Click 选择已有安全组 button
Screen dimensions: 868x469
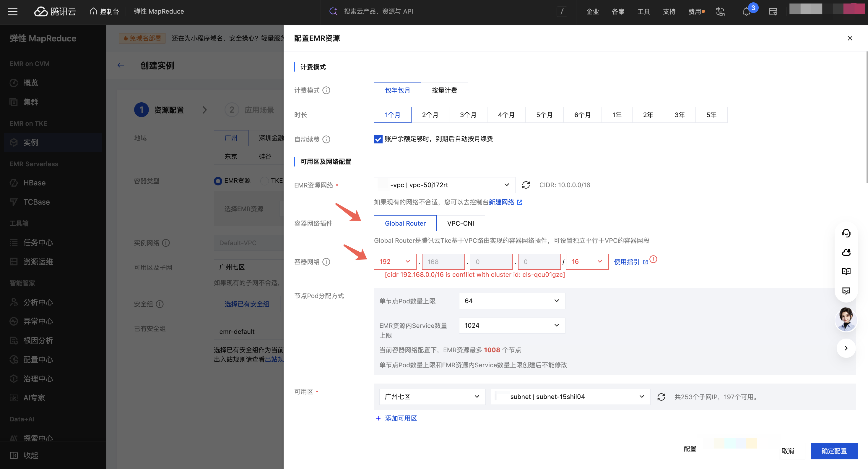tap(247, 304)
